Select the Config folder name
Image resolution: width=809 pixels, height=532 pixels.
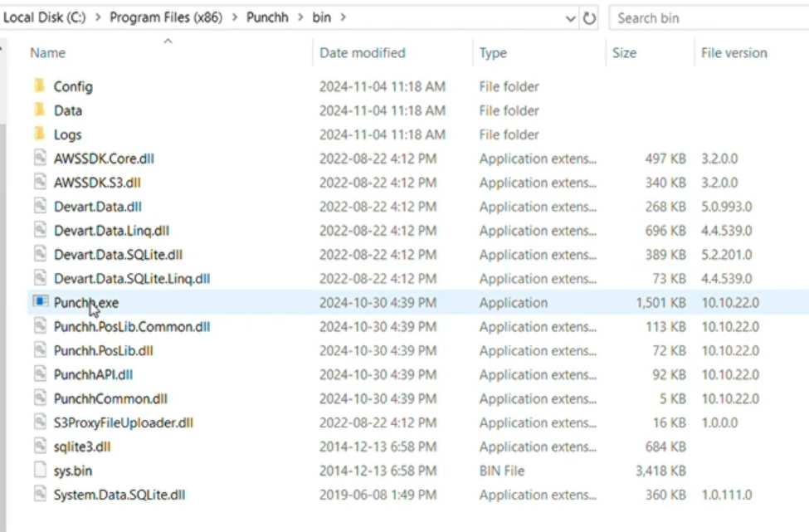(73, 86)
